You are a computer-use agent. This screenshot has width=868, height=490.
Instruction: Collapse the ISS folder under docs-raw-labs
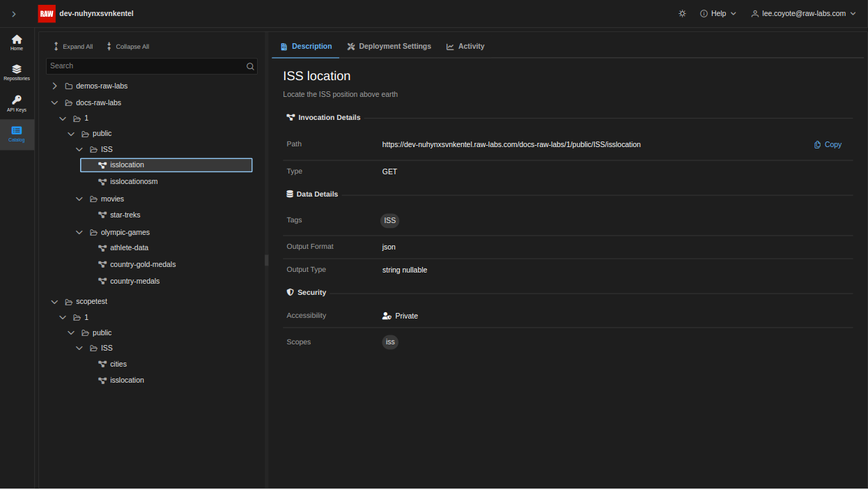click(79, 150)
